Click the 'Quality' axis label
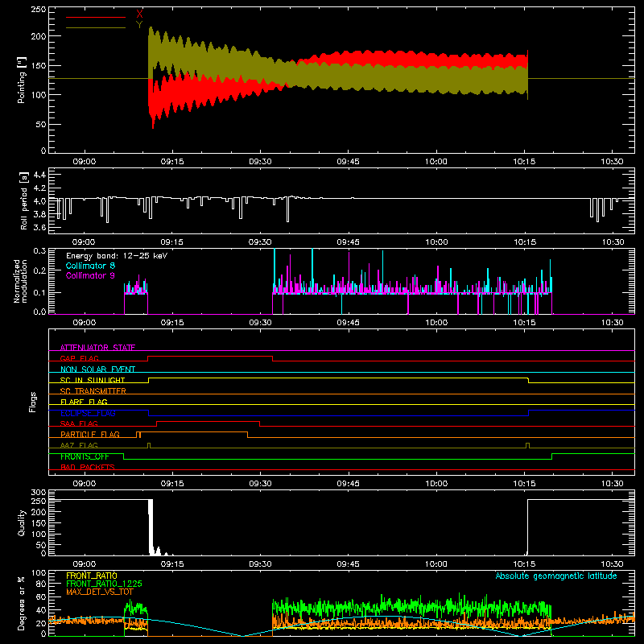Image resolution: width=644 pixels, height=644 pixels. 22,522
